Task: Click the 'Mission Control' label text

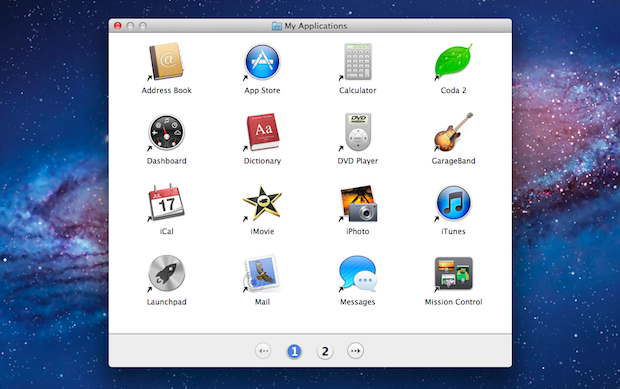Action: click(x=453, y=302)
